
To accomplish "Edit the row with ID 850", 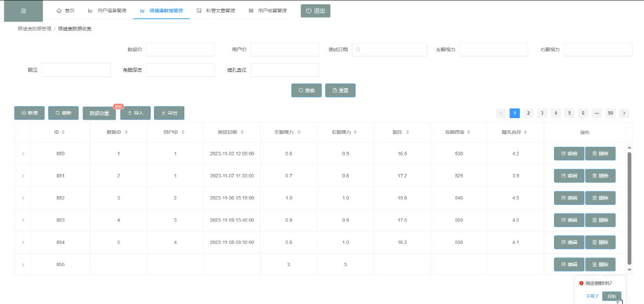I will (569, 154).
